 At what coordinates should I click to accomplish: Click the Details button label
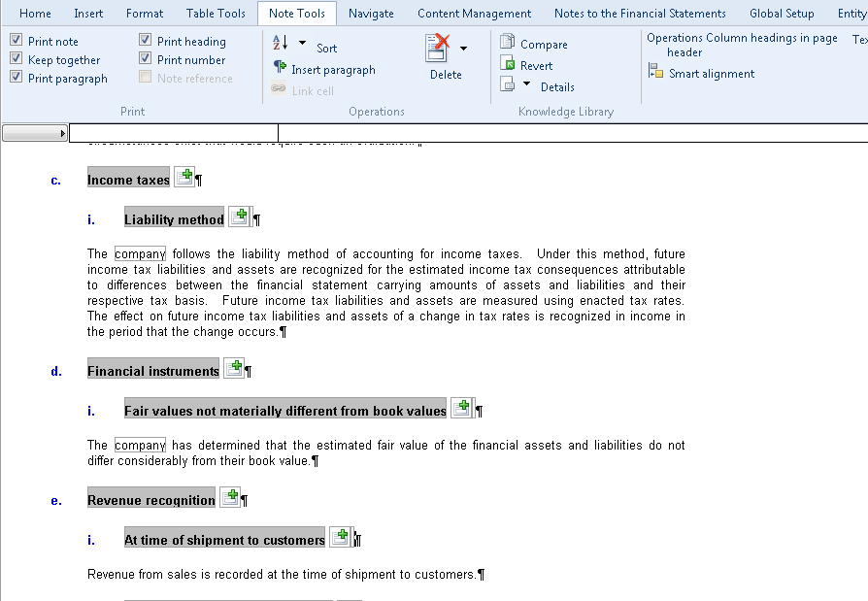pos(557,86)
